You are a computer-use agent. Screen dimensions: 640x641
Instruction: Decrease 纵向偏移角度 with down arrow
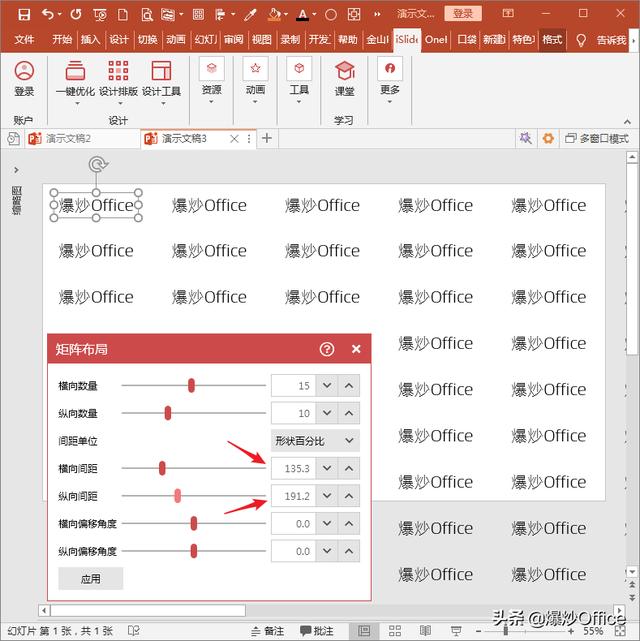pyautogui.click(x=327, y=551)
